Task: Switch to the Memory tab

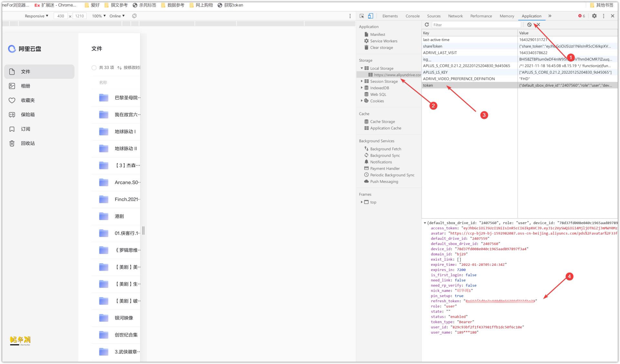Action: click(507, 16)
